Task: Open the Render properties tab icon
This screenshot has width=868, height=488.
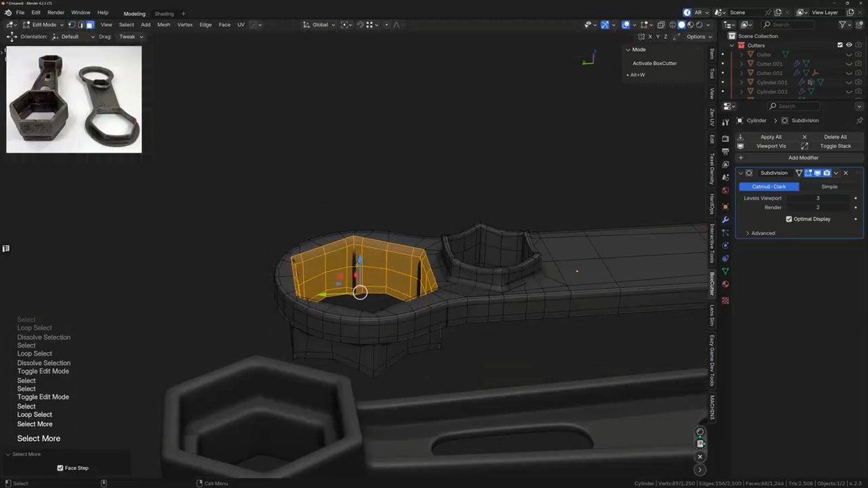Action: (726, 138)
